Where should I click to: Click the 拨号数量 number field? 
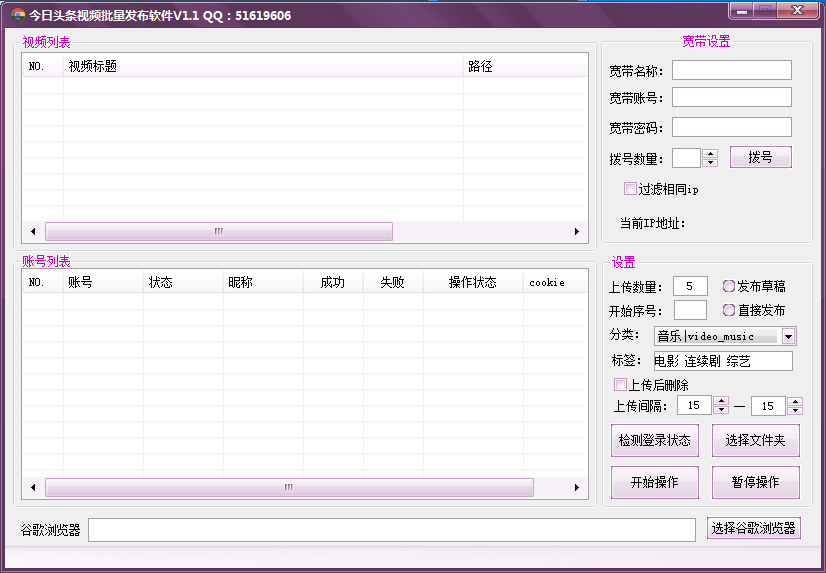686,158
